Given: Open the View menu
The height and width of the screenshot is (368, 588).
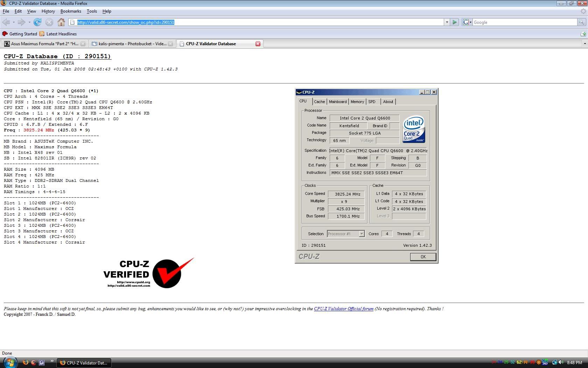Looking at the screenshot, I should tap(31, 11).
